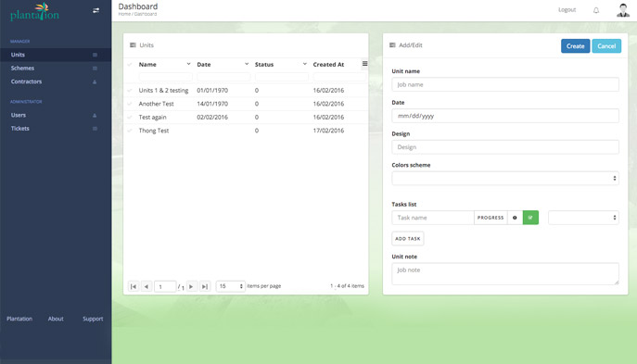Screen dimensions: 637x364
Task: Open Schemes in sidebar
Action: tap(56, 69)
